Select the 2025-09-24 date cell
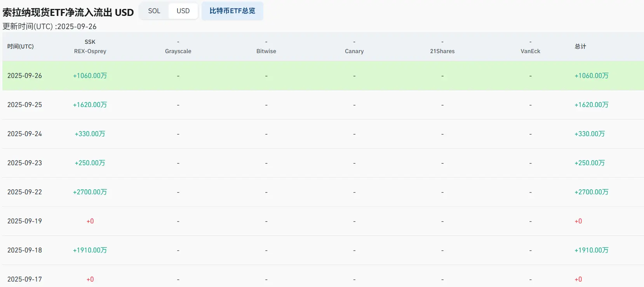644x287 pixels. pos(24,134)
